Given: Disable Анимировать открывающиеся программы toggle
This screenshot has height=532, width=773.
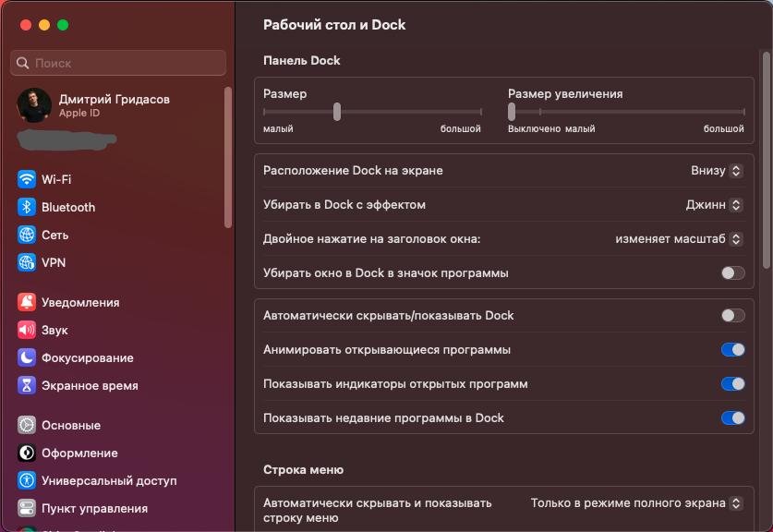Looking at the screenshot, I should coord(732,350).
